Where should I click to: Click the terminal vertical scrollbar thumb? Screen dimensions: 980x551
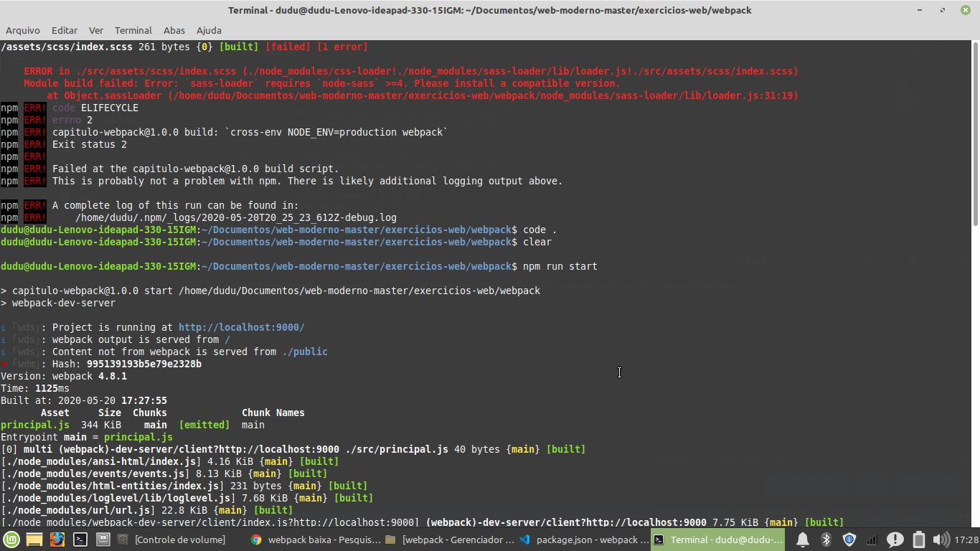[975, 133]
